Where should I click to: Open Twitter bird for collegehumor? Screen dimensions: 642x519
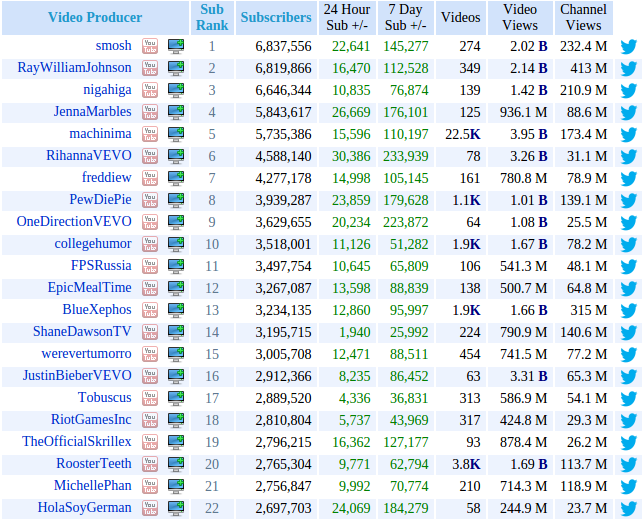pos(628,245)
